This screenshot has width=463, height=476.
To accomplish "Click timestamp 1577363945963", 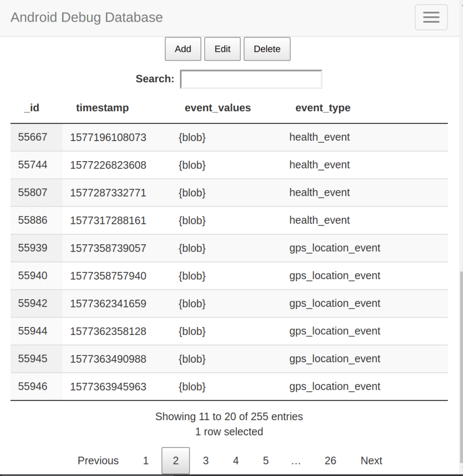I will [108, 386].
